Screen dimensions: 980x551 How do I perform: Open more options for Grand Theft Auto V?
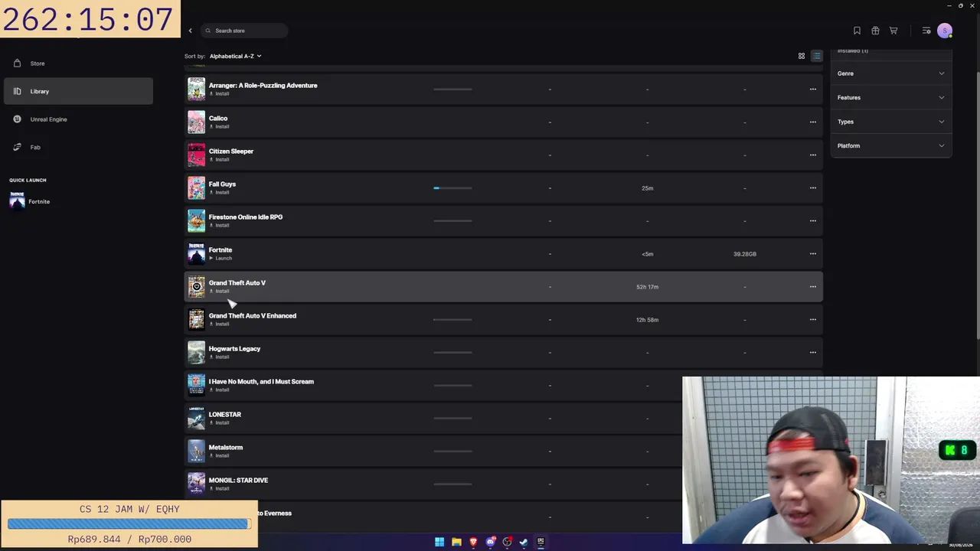tap(813, 286)
